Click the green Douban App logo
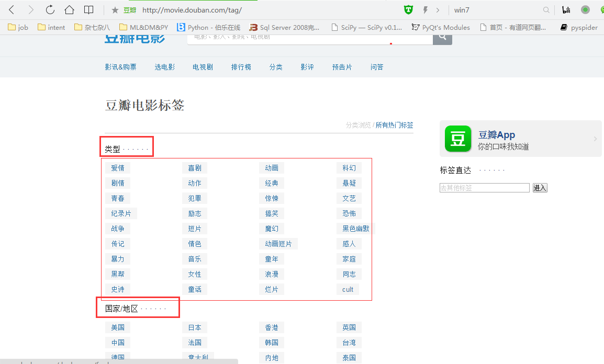The image size is (604, 364). tap(458, 139)
